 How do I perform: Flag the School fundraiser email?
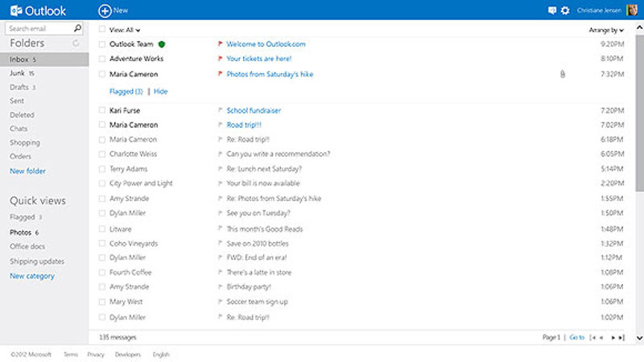(x=219, y=110)
